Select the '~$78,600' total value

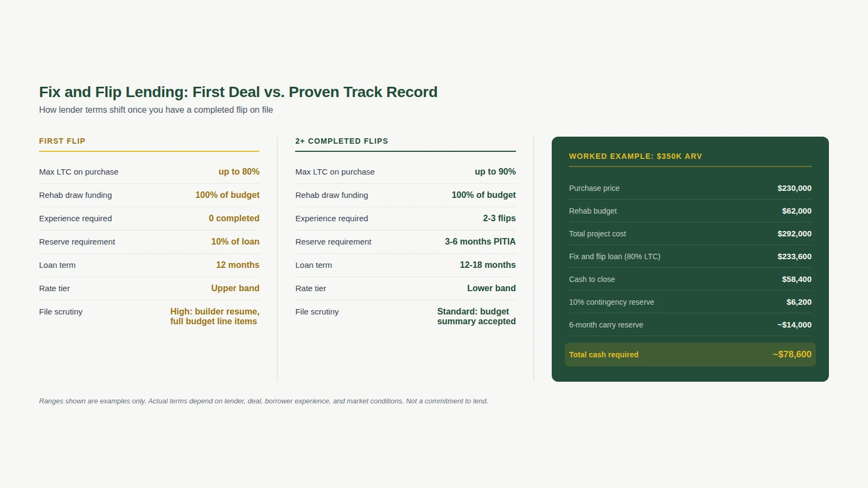pyautogui.click(x=792, y=354)
